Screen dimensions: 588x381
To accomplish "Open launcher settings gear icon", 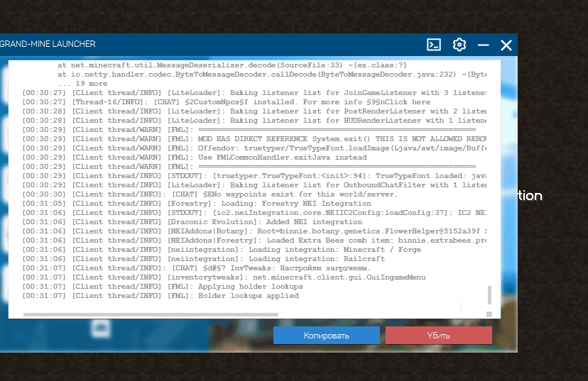I will pyautogui.click(x=459, y=45).
